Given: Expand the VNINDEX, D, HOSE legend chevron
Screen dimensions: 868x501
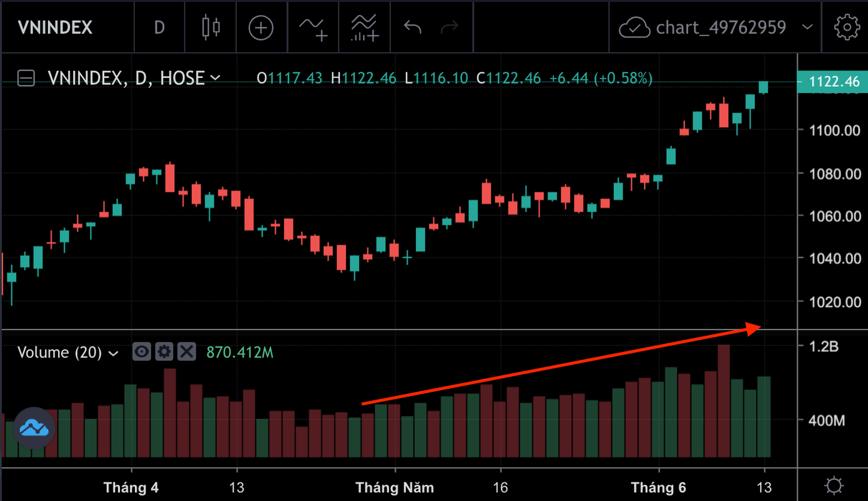Looking at the screenshot, I should coord(215,78).
